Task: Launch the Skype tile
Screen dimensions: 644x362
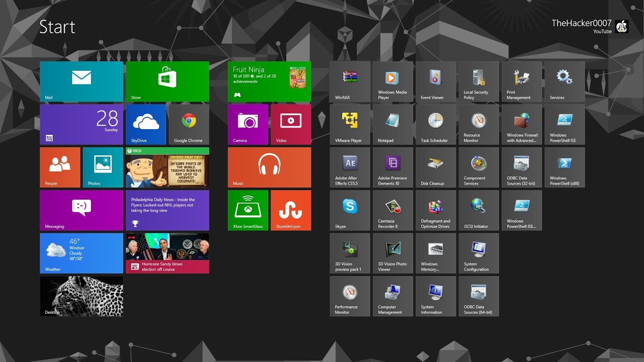Action: click(350, 210)
